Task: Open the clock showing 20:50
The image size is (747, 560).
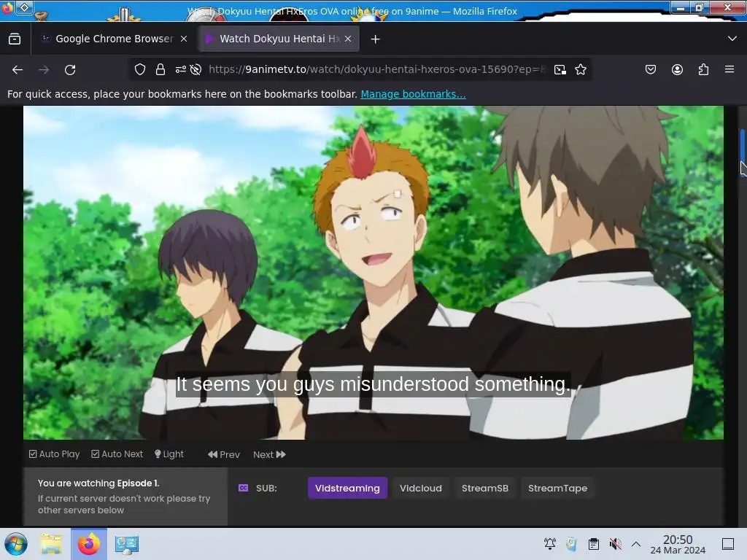Action: click(x=678, y=544)
